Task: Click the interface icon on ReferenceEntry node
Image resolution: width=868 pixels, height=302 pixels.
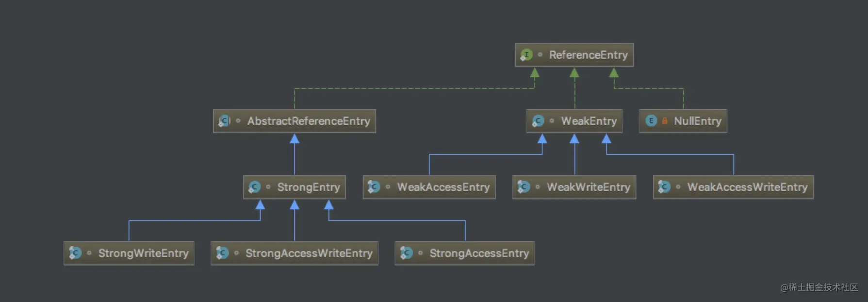Action: 526,55
